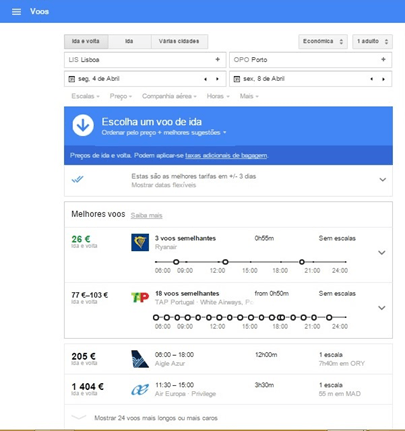Viewport: 405px width, 431px height.
Task: Open the Horas filter dropdown
Action: 218,96
